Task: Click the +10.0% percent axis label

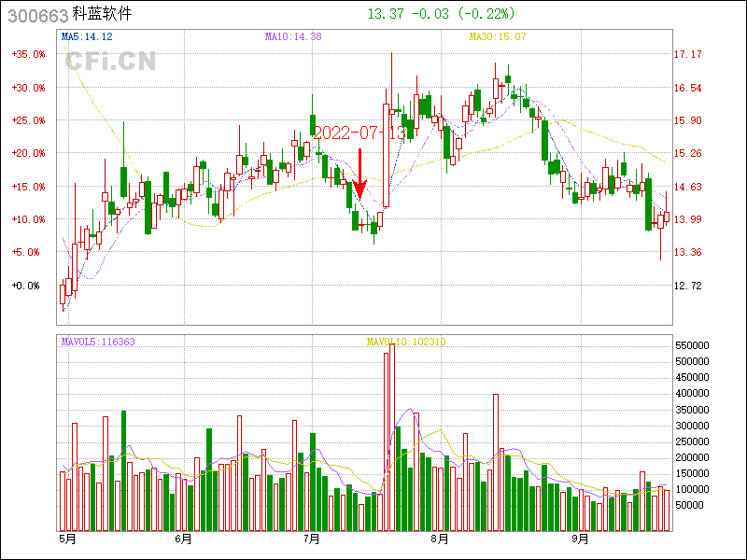Action: (x=29, y=219)
